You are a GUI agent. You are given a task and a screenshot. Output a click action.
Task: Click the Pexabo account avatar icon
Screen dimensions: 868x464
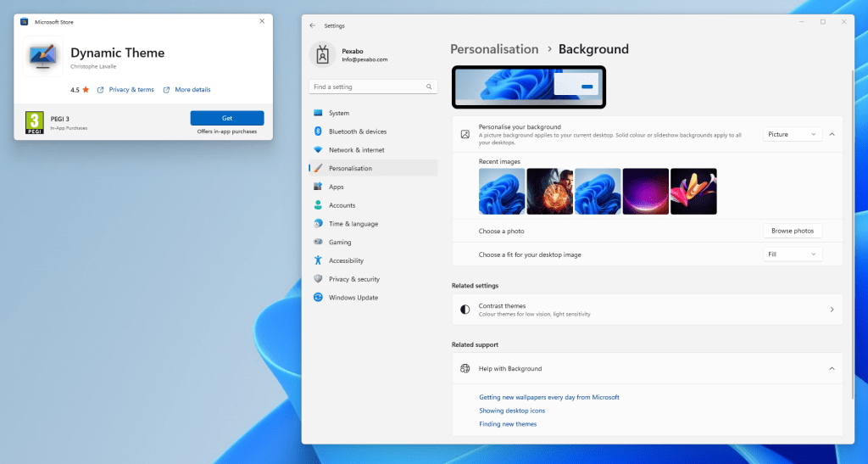323,55
